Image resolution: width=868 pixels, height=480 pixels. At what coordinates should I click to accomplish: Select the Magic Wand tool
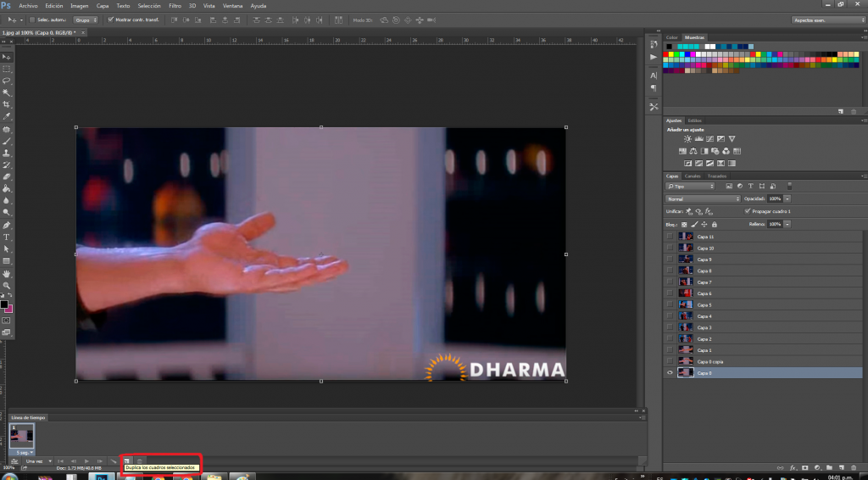7,92
